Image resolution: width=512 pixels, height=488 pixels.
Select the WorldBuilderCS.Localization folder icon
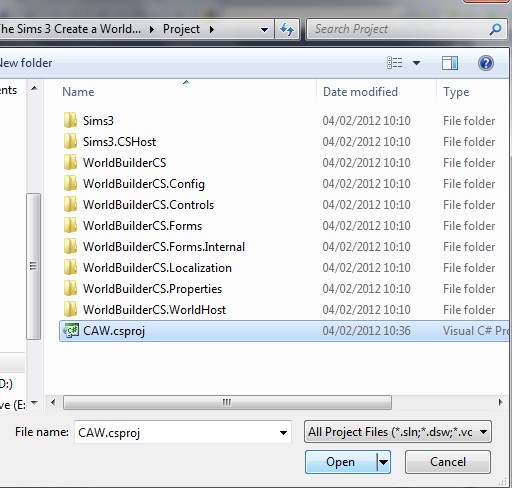click(x=70, y=267)
